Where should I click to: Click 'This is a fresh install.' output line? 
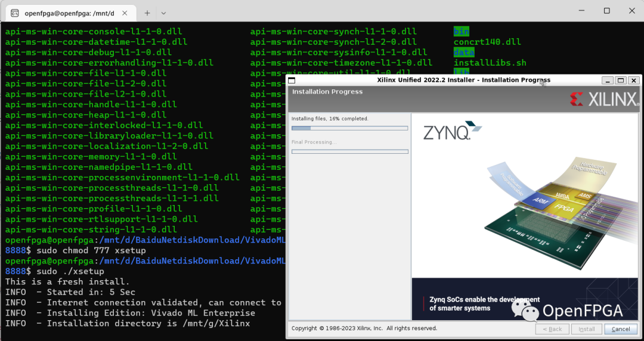[67, 282]
